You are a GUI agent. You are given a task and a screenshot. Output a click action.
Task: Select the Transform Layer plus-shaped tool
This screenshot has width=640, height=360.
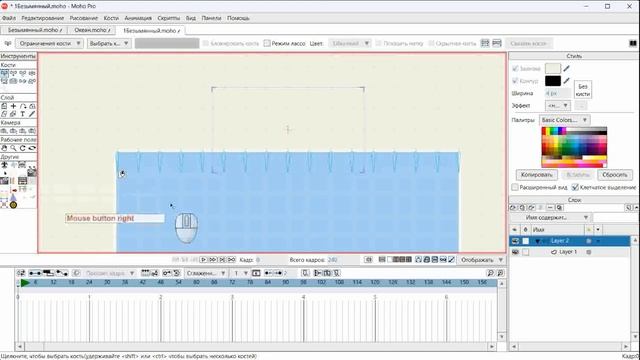pyautogui.click(x=13, y=106)
